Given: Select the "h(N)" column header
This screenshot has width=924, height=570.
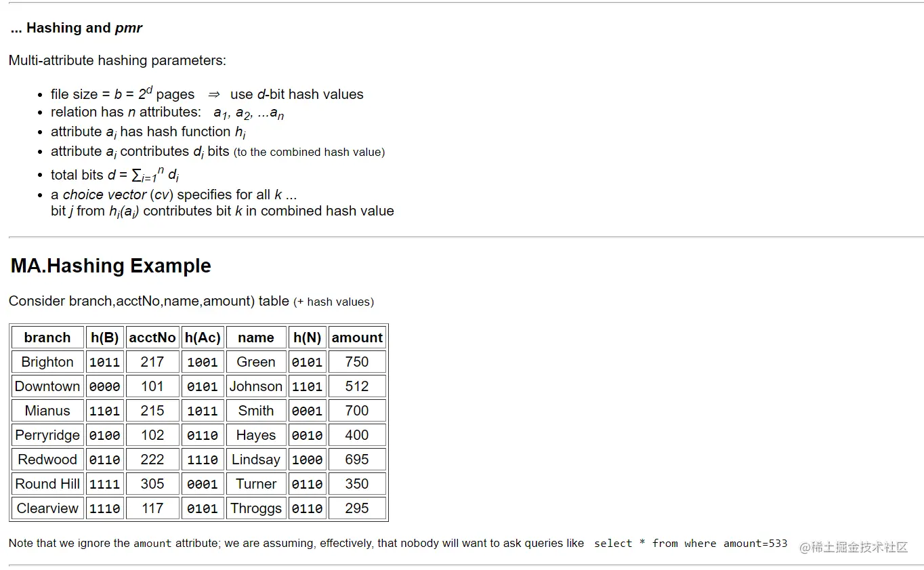Looking at the screenshot, I should point(308,338).
